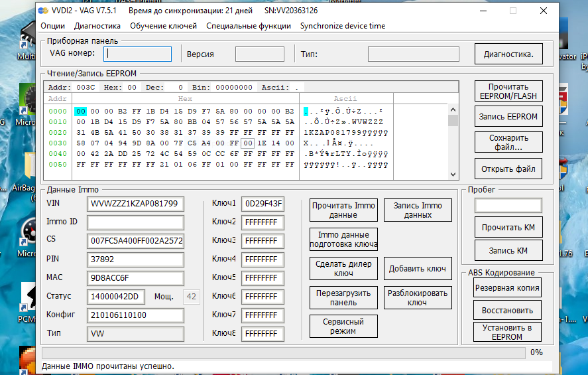Click the MAC field 9D8ACC6F

[135, 278]
